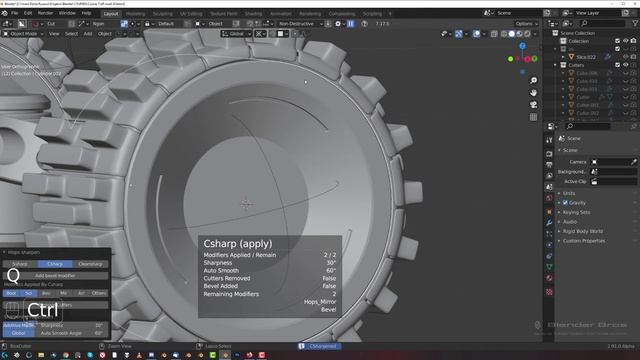Viewport: 640px width, 360px height.
Task: Open the File menu
Action: tap(15, 13)
